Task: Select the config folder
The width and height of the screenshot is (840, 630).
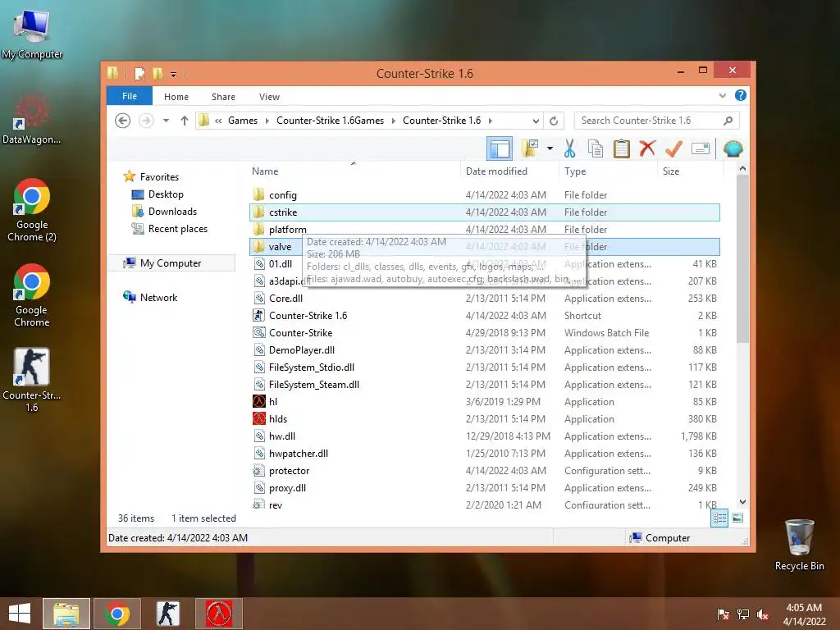Action: pos(484,195)
